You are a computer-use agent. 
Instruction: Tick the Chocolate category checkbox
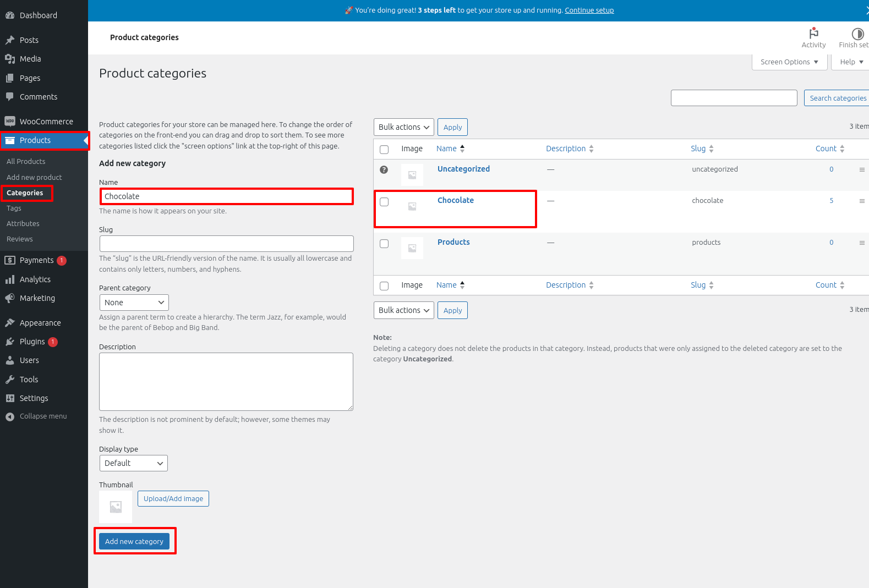(x=384, y=202)
